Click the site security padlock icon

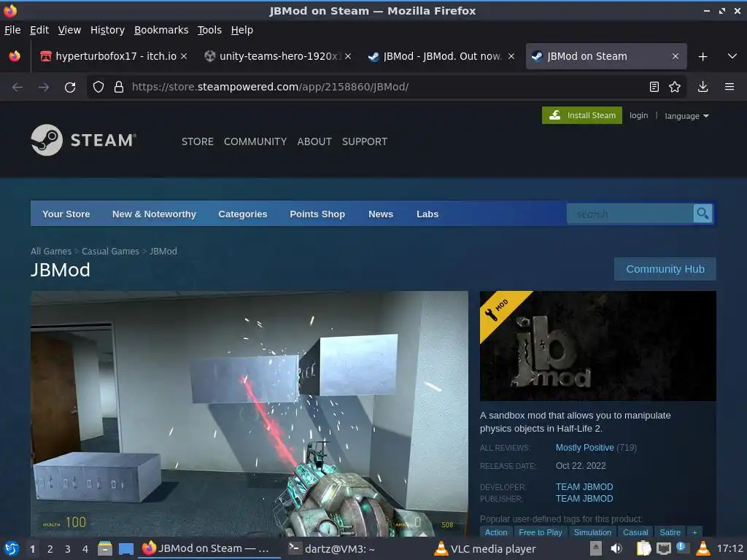pyautogui.click(x=119, y=87)
